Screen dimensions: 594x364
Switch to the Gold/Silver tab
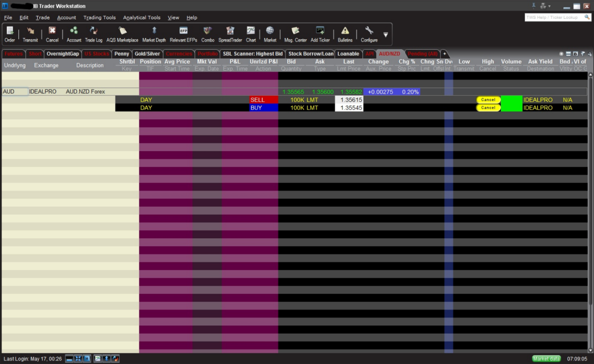[x=147, y=54]
